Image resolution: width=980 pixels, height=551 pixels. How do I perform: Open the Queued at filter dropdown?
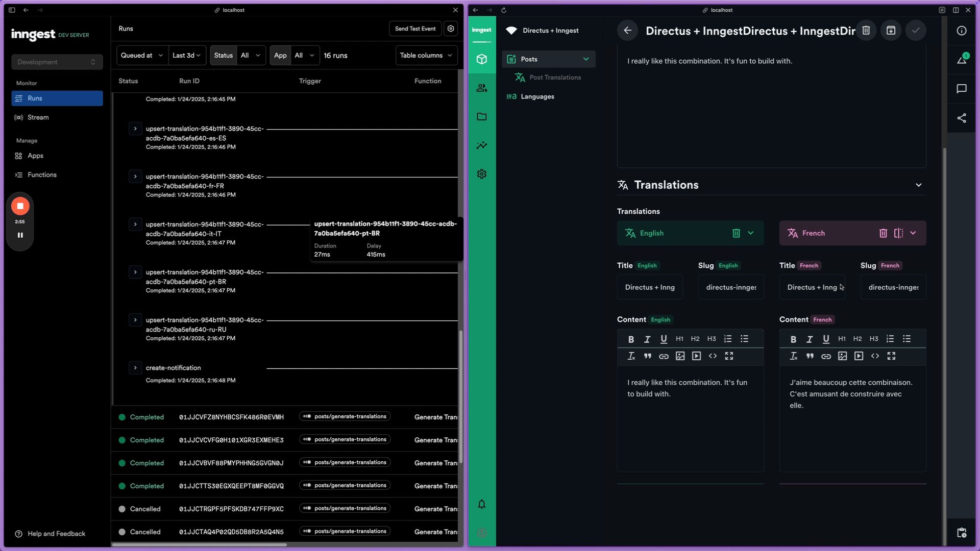point(141,55)
